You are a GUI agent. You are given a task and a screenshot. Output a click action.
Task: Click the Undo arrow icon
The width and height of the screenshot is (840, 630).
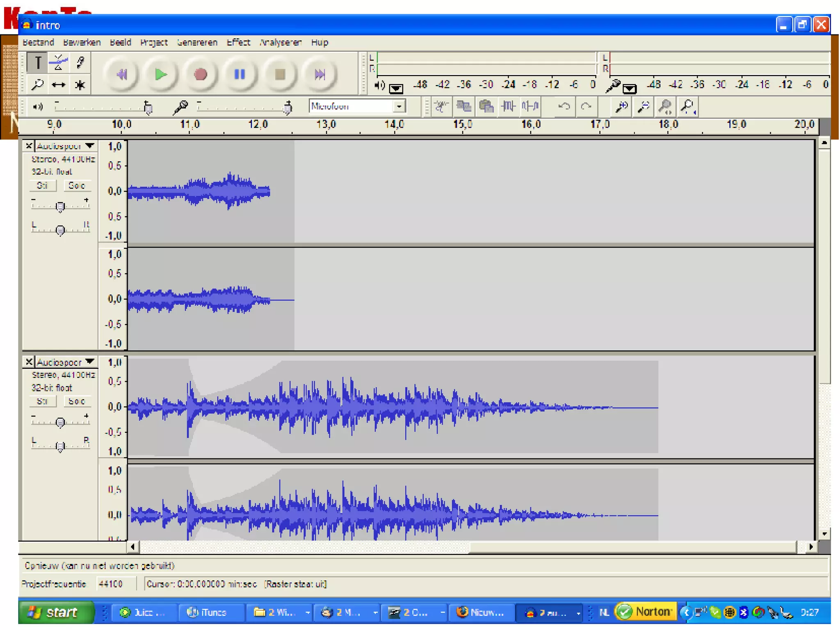tap(564, 107)
